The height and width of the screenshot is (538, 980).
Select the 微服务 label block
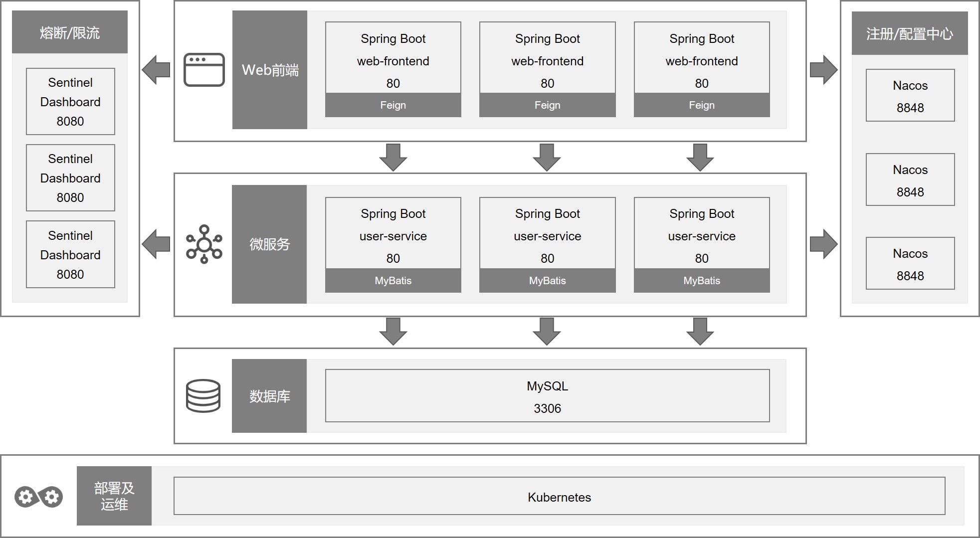click(x=269, y=244)
